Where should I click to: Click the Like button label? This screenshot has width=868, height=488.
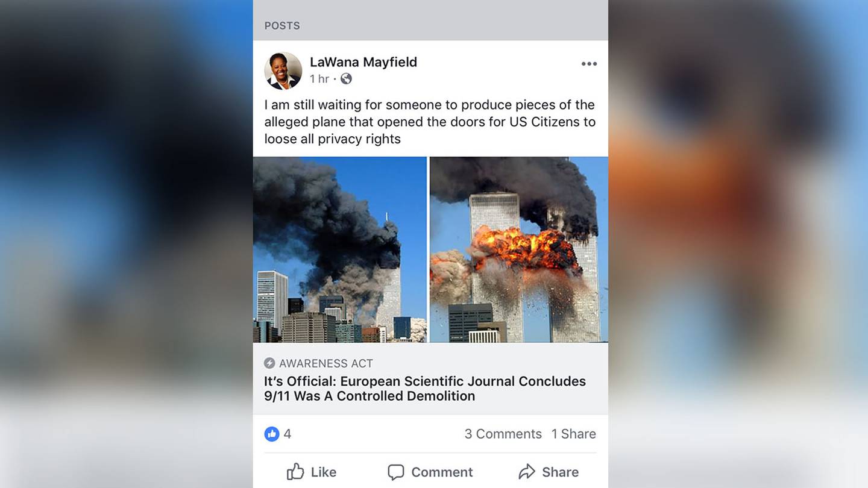[x=324, y=472]
